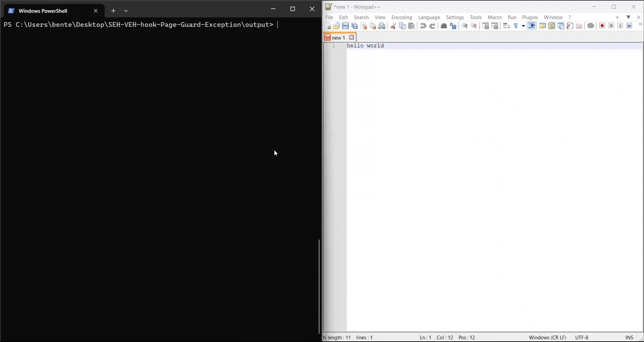Click the Print toolbar icon

382,26
